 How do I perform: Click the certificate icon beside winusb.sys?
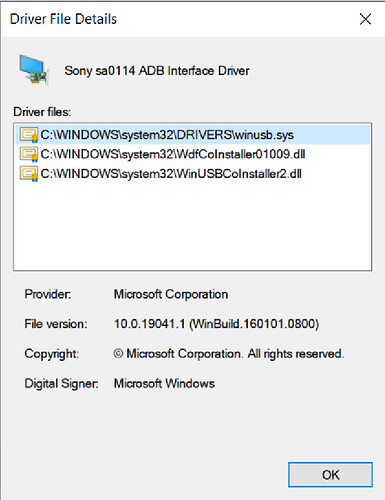click(x=28, y=135)
